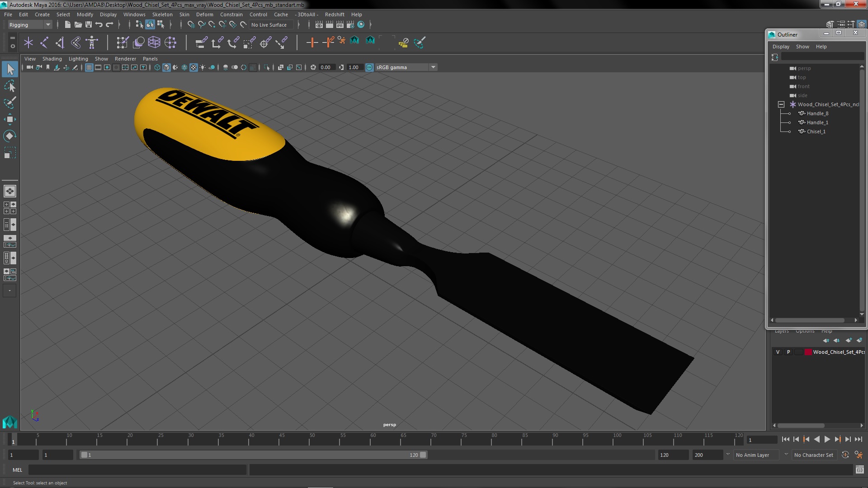Screen dimensions: 868x488
Task: Select Handle_8 in the Outliner
Action: pyautogui.click(x=817, y=113)
